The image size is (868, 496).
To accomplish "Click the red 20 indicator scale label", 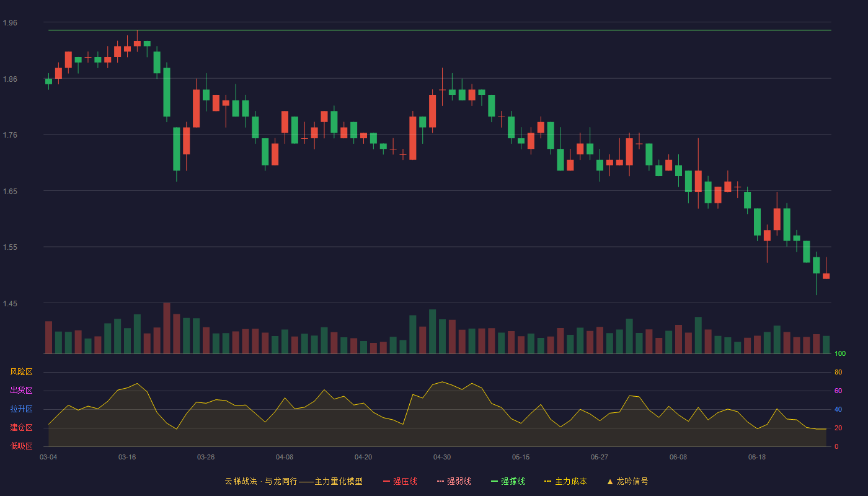I will click(838, 428).
